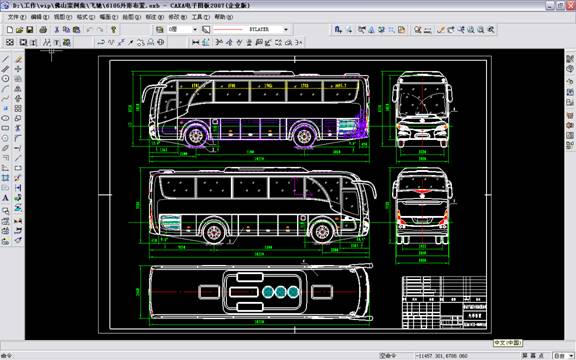Open the 工具 menu
The height and width of the screenshot is (360, 576).
(x=201, y=17)
